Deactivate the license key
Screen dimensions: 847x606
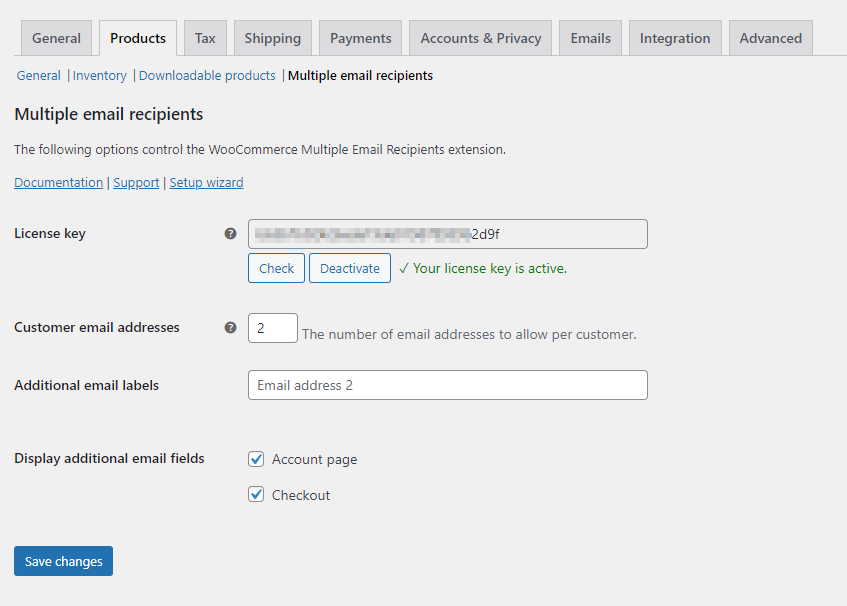click(349, 268)
